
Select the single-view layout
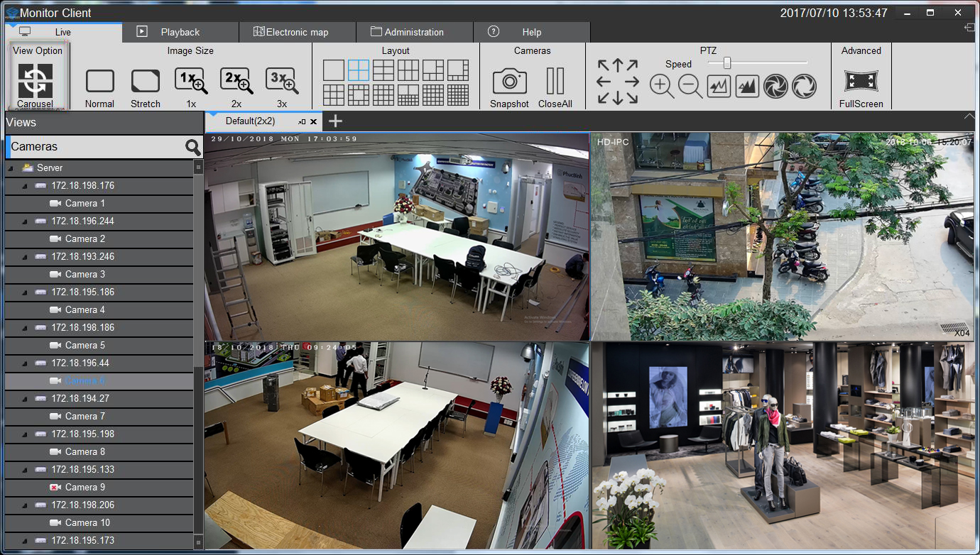[334, 70]
